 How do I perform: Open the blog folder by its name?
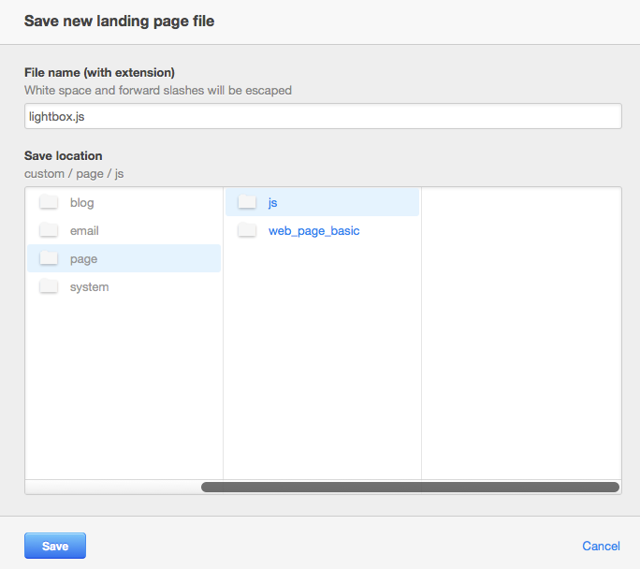82,203
